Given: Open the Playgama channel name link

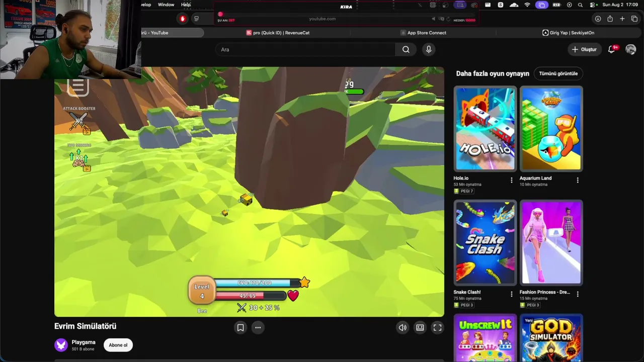Looking at the screenshot, I should coord(84,342).
